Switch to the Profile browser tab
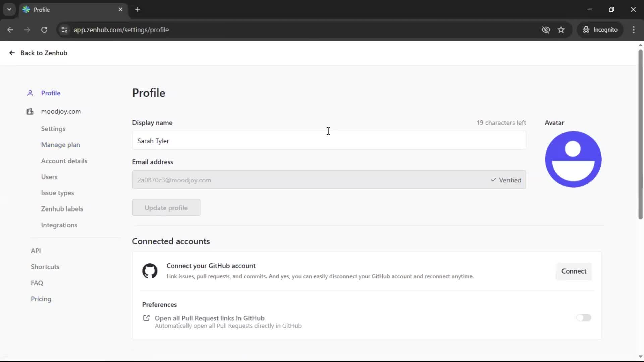644x362 pixels. click(x=54, y=9)
